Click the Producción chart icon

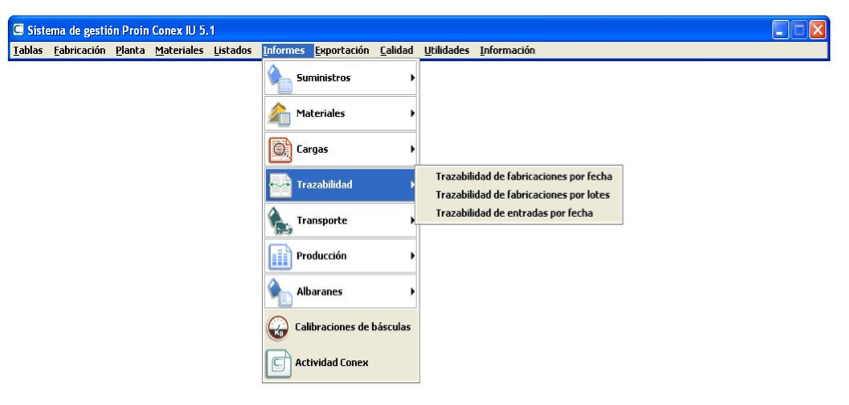(280, 257)
